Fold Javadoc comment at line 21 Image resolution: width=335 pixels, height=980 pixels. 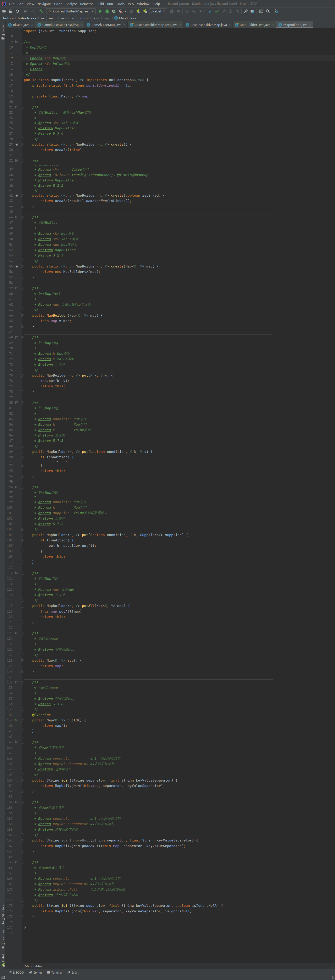pyautogui.click(x=22, y=107)
